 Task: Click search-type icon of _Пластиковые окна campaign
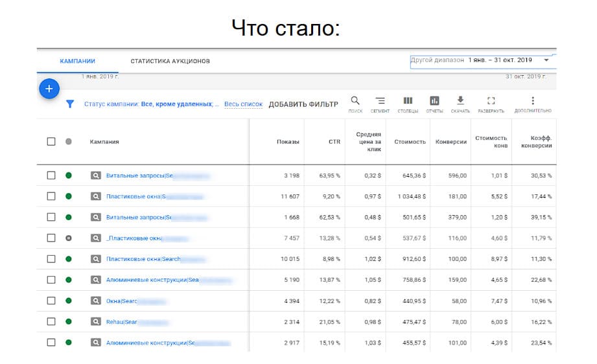tap(95, 238)
